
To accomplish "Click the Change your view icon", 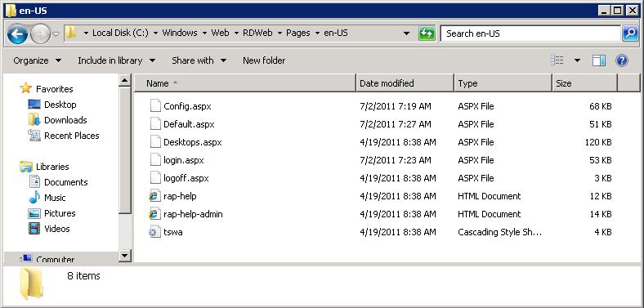I will click(x=557, y=60).
